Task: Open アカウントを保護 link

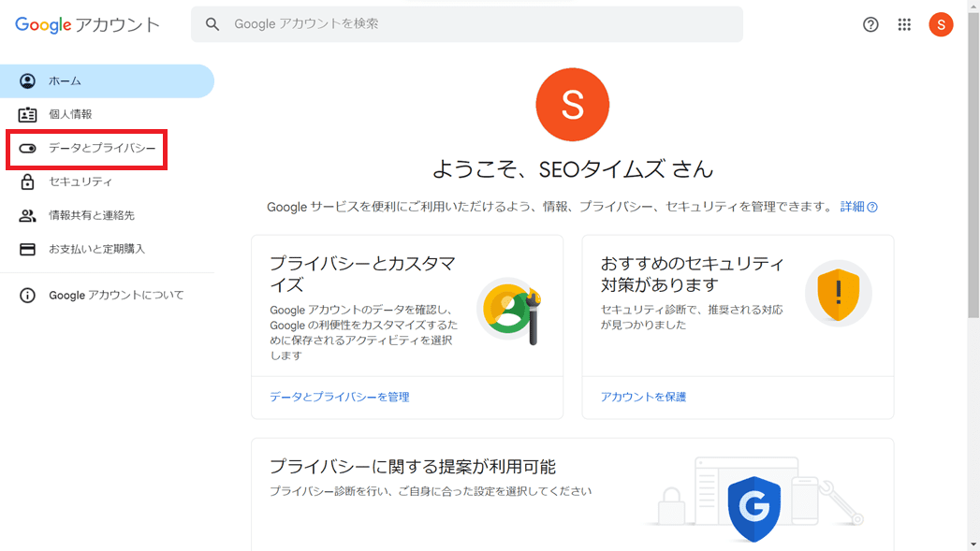Action: (643, 397)
